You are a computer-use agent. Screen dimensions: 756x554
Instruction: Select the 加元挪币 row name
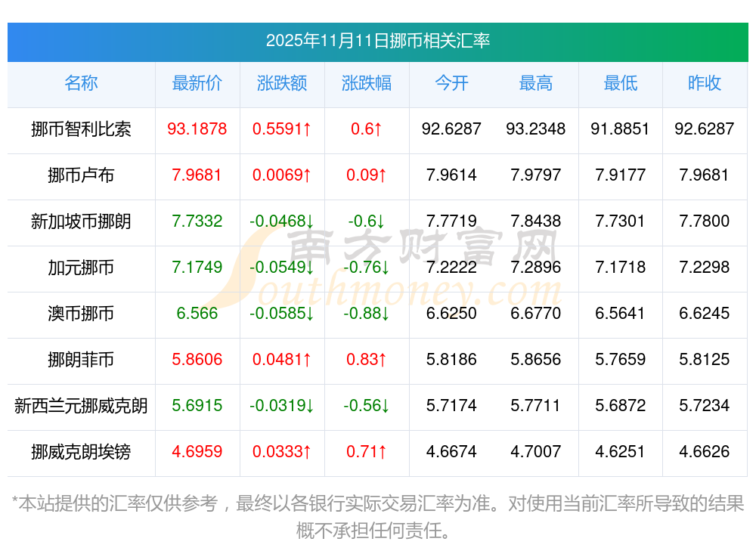(81, 267)
